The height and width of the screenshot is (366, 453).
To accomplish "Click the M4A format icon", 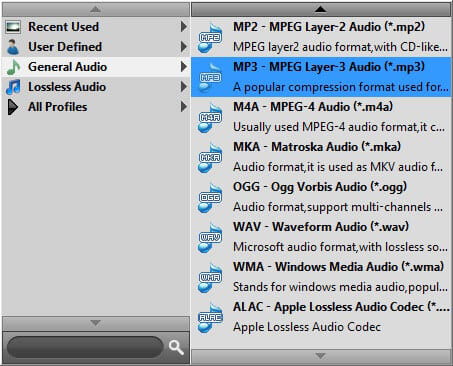I will [x=210, y=118].
